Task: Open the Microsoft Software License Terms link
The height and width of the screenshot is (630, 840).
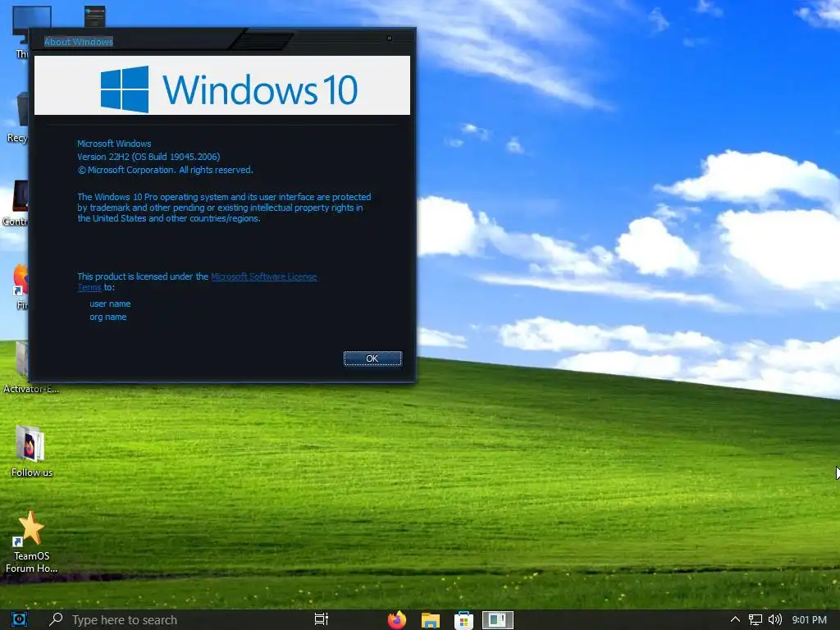Action: (263, 277)
